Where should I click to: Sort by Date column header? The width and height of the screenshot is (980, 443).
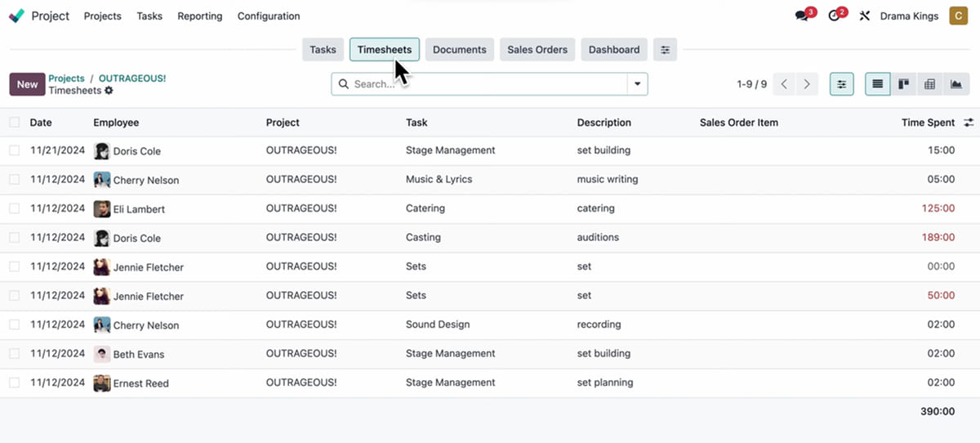coord(41,123)
